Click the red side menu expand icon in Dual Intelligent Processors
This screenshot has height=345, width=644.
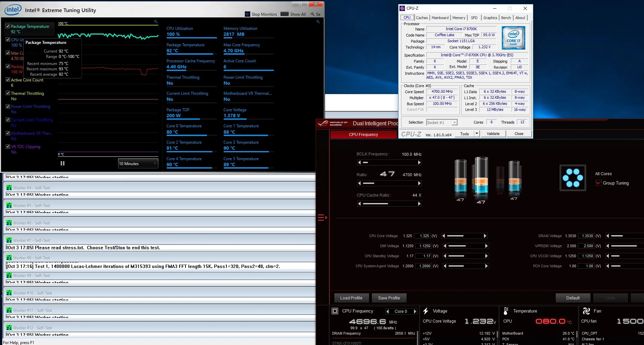point(322,218)
